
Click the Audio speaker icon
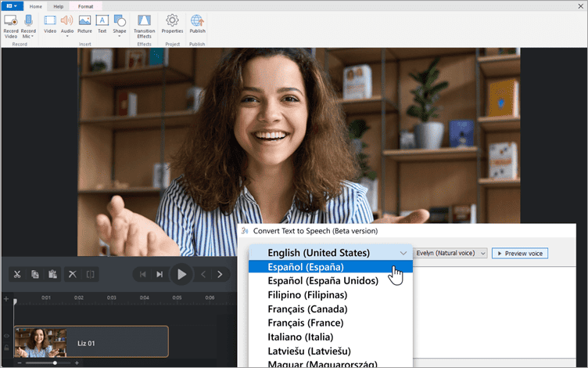[x=67, y=20]
